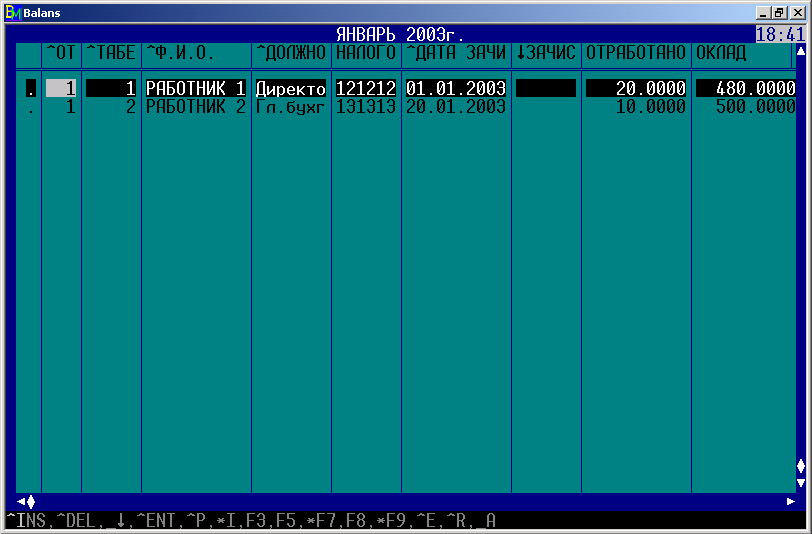The height and width of the screenshot is (534, 812).
Task: Click *F9 hint in the bottom key bar
Action: [391, 520]
